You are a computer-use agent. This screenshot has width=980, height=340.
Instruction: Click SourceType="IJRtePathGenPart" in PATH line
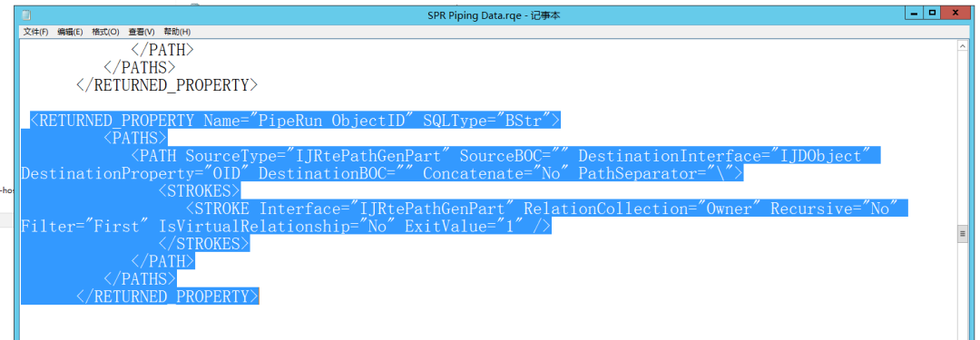[x=318, y=156]
